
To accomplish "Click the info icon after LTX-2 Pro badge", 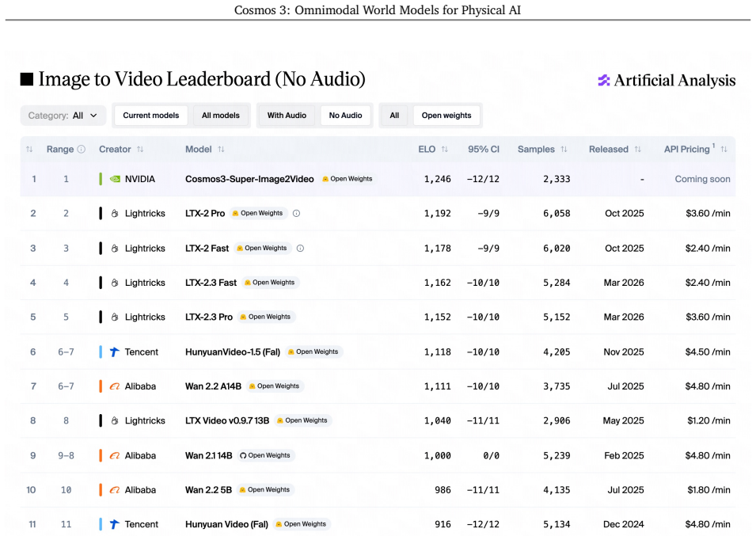I will coord(297,213).
